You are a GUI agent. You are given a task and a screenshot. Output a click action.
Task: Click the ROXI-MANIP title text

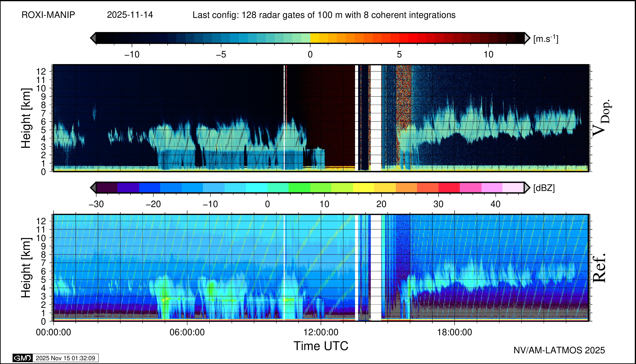[x=48, y=15]
